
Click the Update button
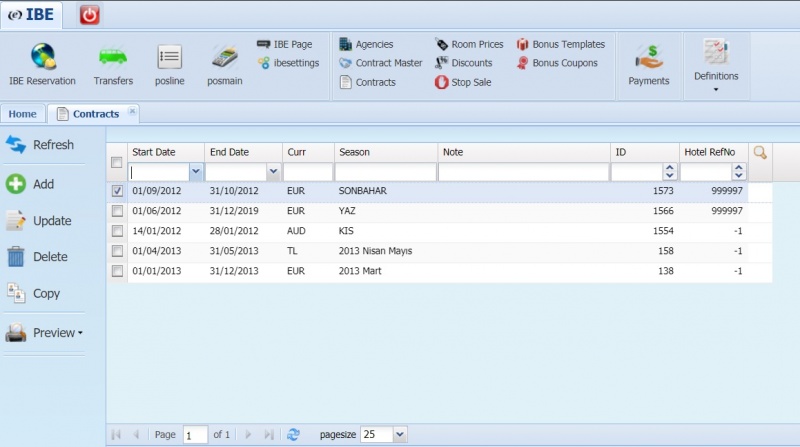pyautogui.click(x=38, y=220)
